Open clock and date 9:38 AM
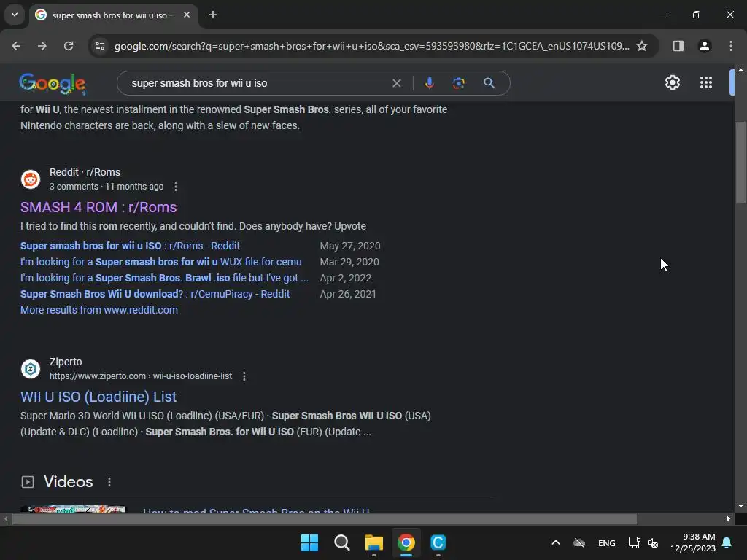This screenshot has width=747, height=560. click(693, 542)
